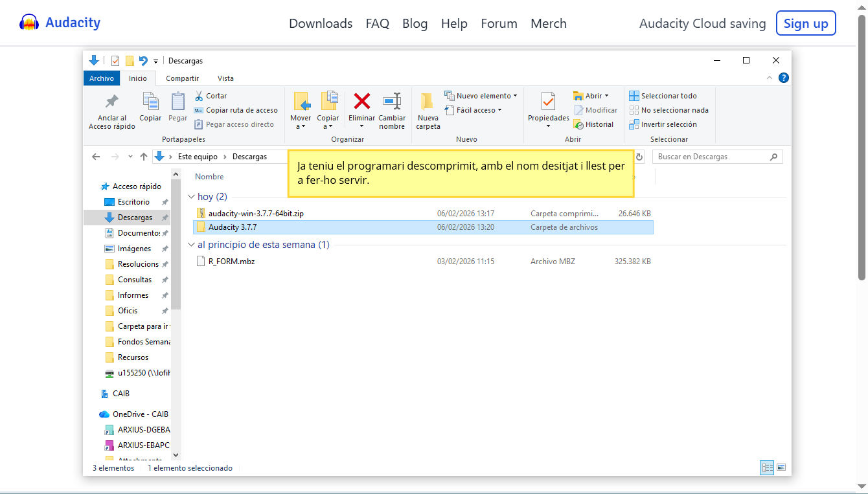868x494 pixels.
Task: Open the Downloads link in Audacity navbar
Action: coord(321,23)
